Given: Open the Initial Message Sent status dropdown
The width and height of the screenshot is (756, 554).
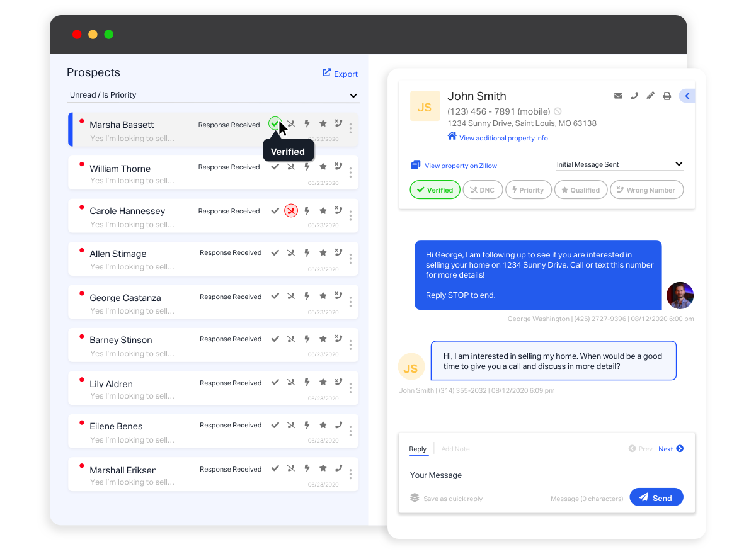Looking at the screenshot, I should click(x=619, y=164).
